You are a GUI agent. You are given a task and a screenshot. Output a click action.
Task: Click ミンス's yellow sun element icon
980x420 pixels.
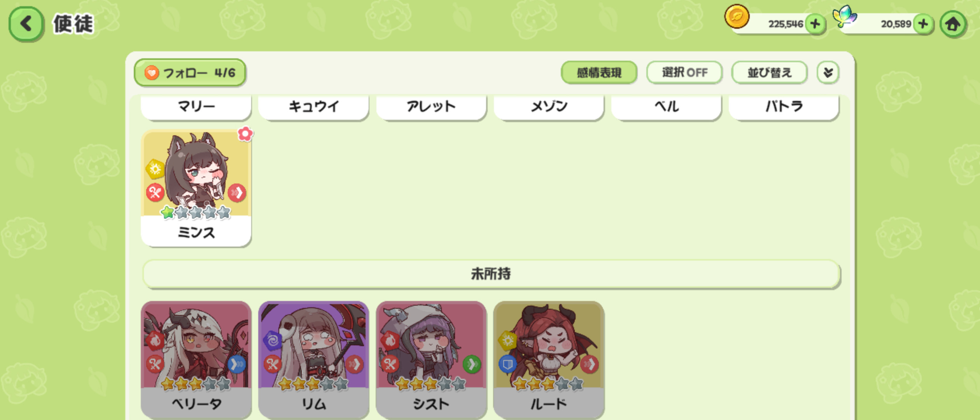click(x=155, y=169)
